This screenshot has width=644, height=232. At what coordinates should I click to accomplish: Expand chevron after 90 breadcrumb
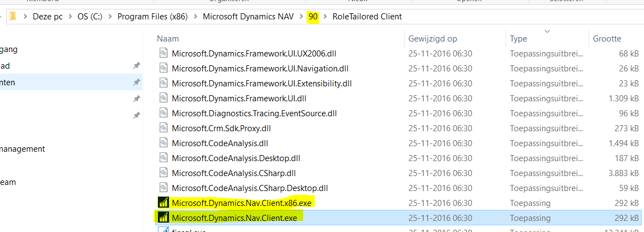(326, 17)
